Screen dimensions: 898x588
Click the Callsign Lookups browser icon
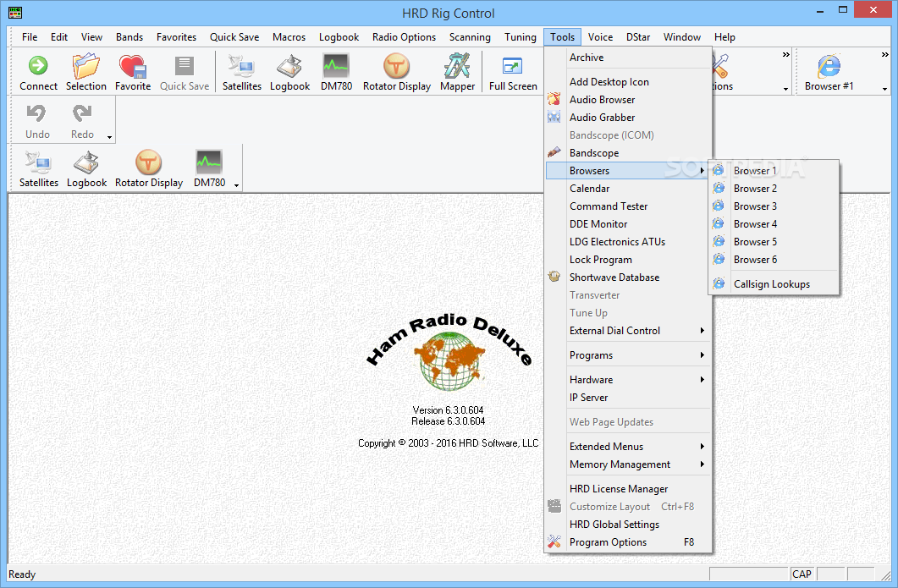tap(719, 283)
